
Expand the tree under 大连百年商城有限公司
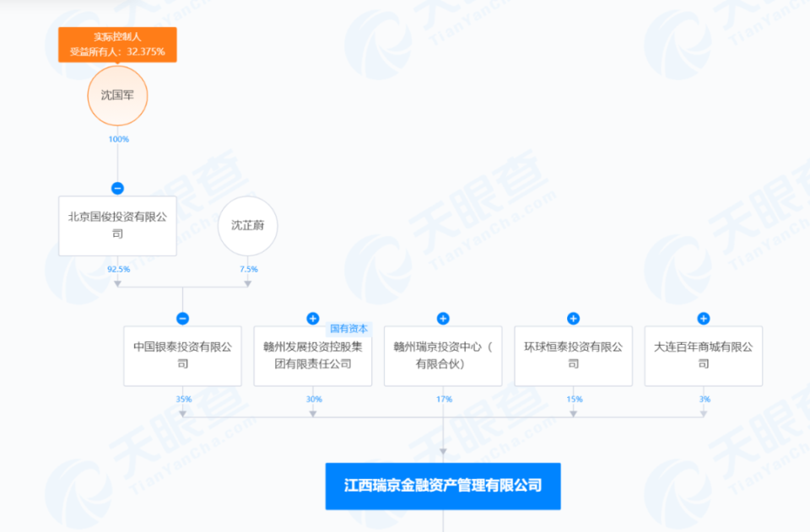(x=703, y=318)
